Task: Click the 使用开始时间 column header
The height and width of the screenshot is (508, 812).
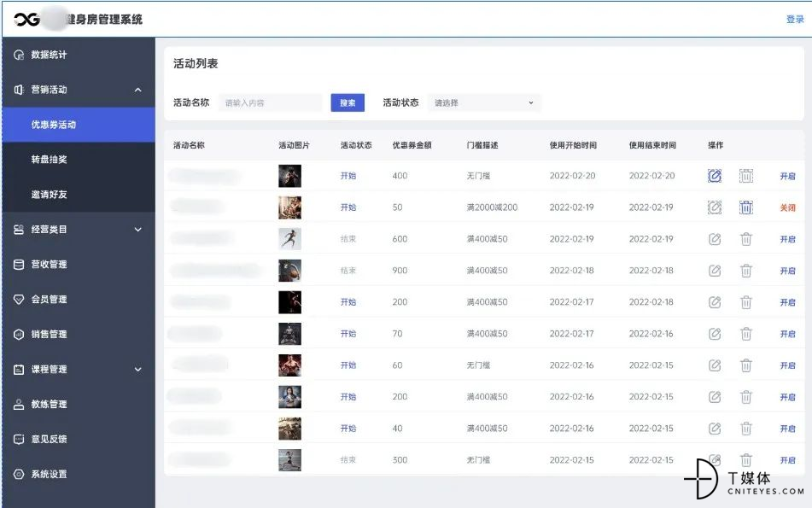Action: tap(573, 145)
